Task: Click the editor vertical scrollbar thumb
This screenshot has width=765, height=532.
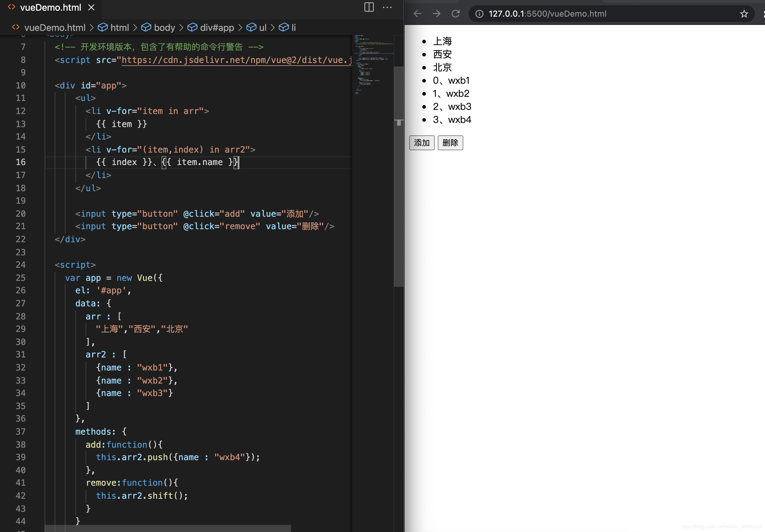Action: point(399,177)
